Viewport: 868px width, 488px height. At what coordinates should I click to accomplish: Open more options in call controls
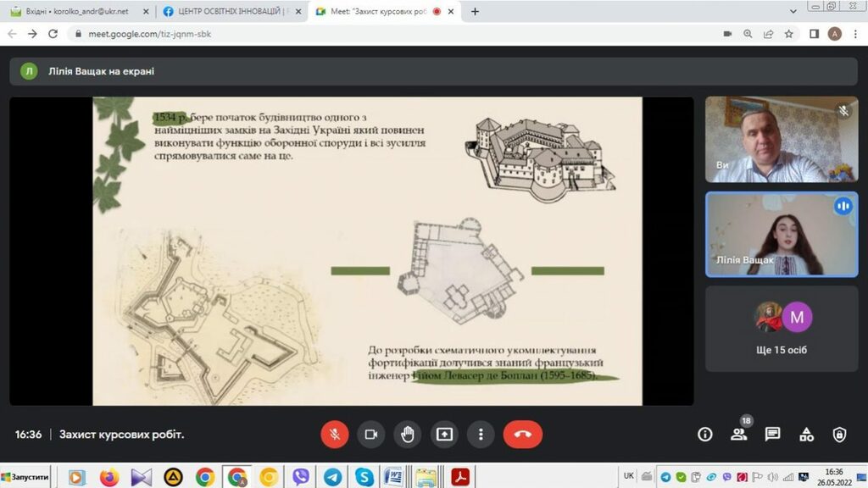click(481, 435)
